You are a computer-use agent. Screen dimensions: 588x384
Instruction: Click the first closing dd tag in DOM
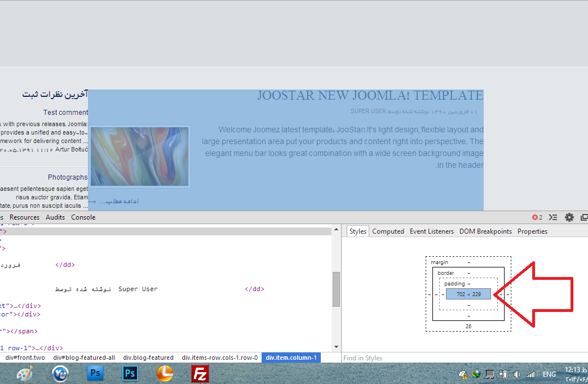coord(65,265)
